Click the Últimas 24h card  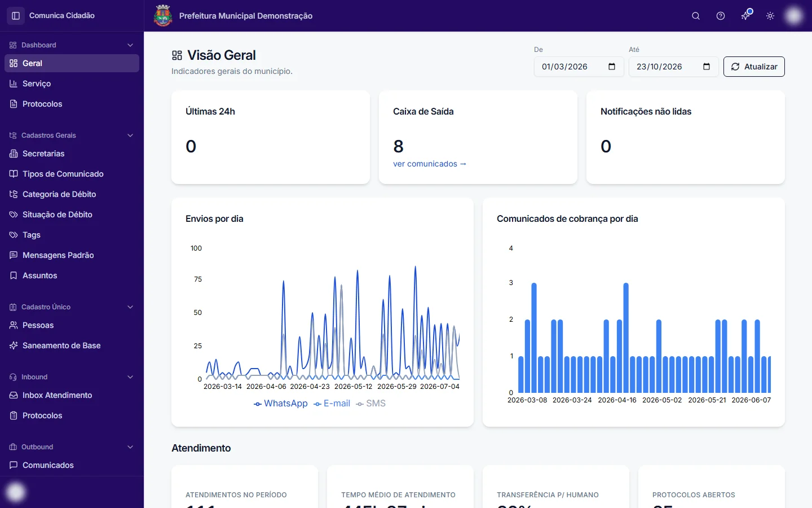pyautogui.click(x=271, y=137)
